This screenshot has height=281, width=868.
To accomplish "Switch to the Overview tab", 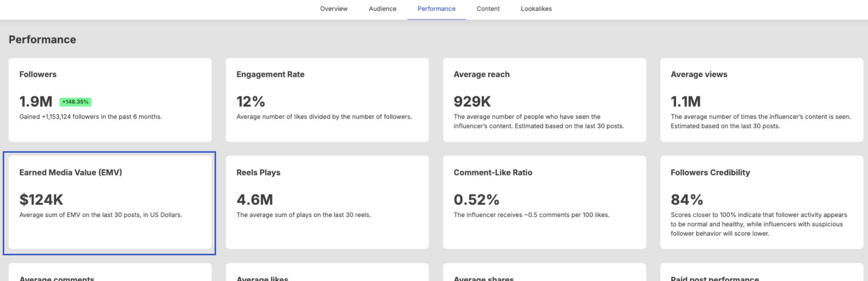I will point(334,9).
